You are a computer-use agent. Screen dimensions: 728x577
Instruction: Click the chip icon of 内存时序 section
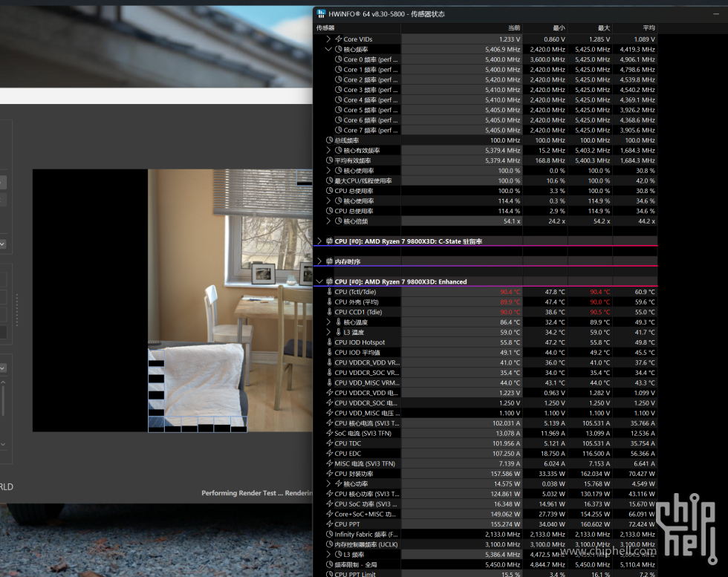329,261
